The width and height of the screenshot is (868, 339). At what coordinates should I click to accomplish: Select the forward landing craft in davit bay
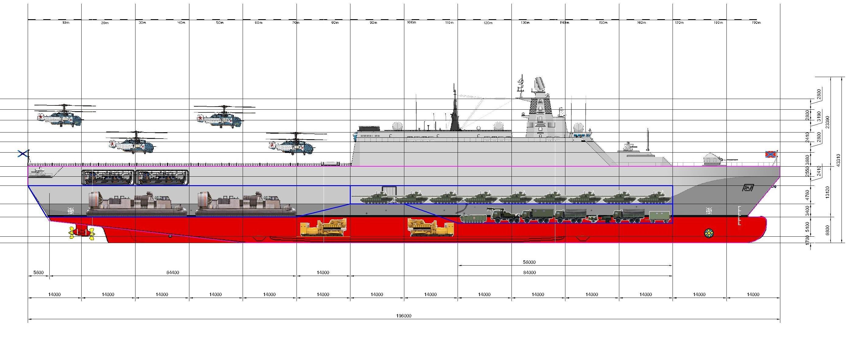pos(162,177)
